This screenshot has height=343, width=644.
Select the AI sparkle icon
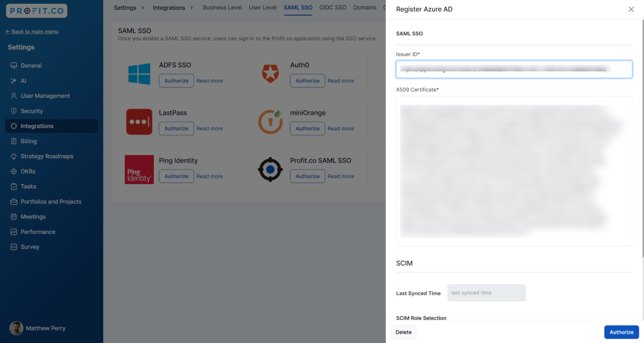pos(14,81)
